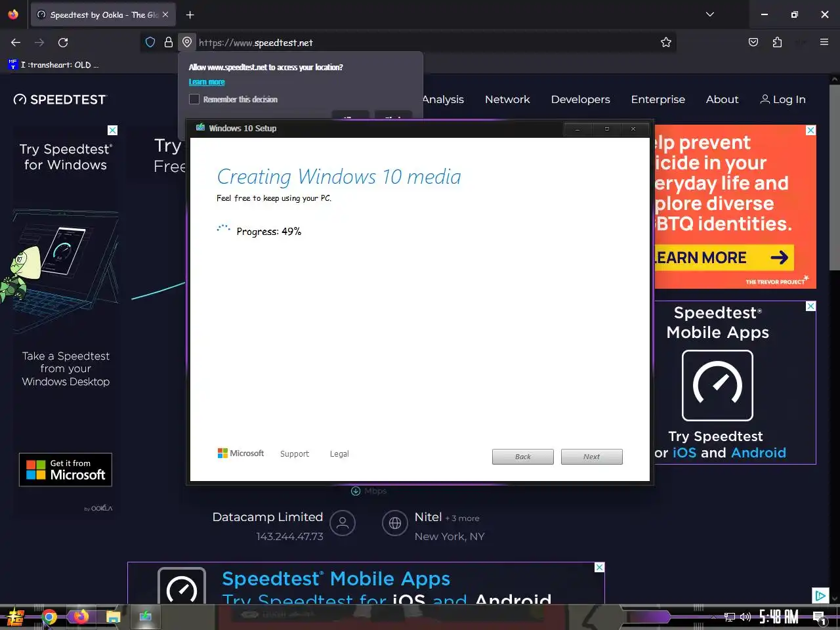Open Analysis menu on Speedtest site
This screenshot has width=840, height=630.
[x=443, y=100]
